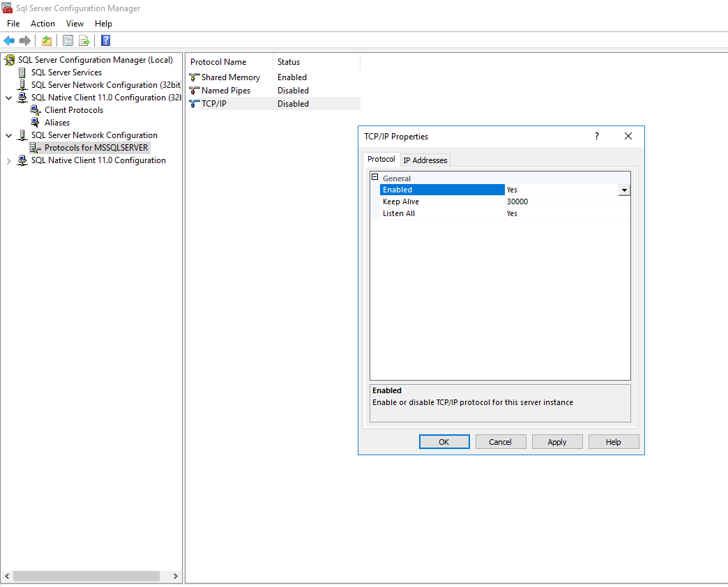The image size is (728, 587).
Task: Click the Shared Memory protocol icon
Action: click(195, 77)
